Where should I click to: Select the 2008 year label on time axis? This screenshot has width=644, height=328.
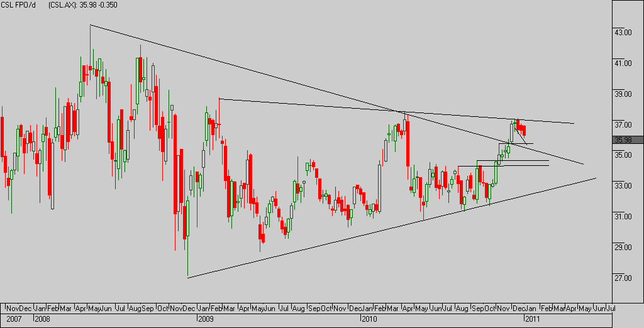coord(42,319)
